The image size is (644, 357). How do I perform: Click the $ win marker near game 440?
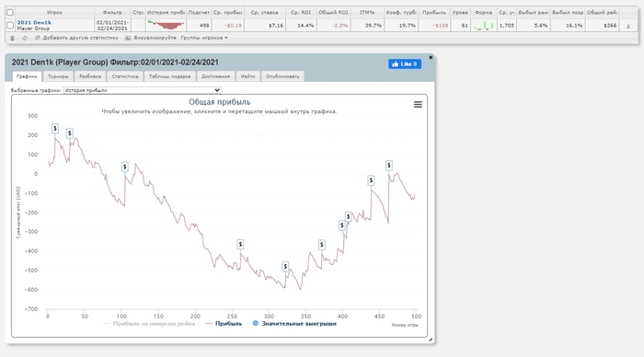point(371,180)
